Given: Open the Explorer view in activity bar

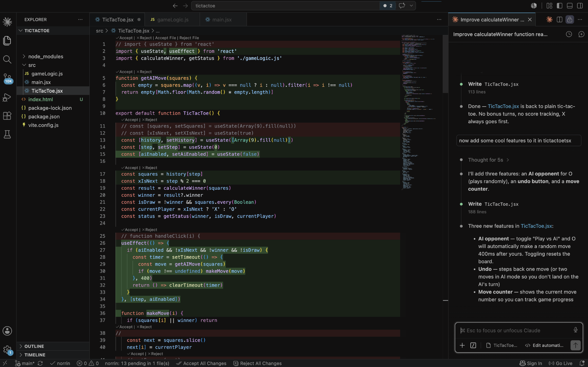Looking at the screenshot, I should (7, 41).
